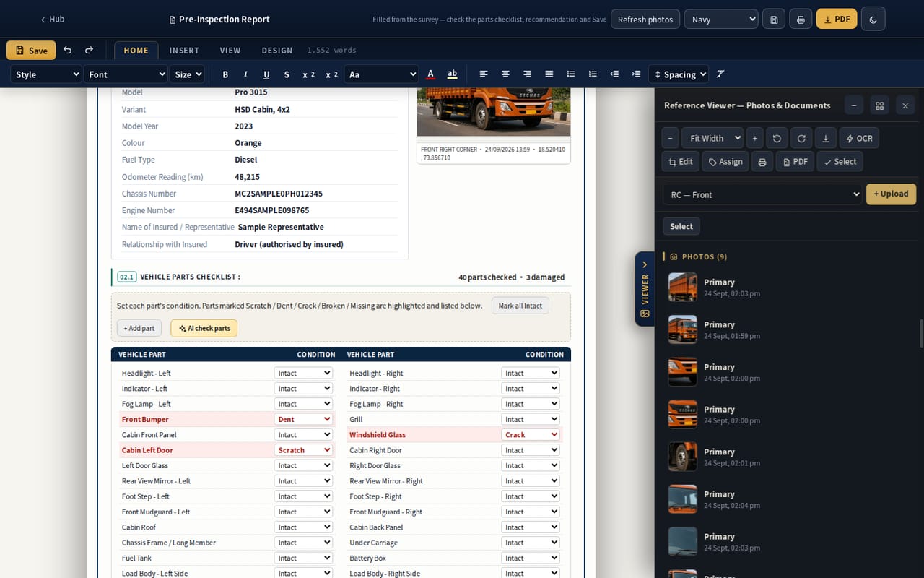Screen dimensions: 924x578
Task: Switch to the INSERT tab
Action: click(184, 51)
